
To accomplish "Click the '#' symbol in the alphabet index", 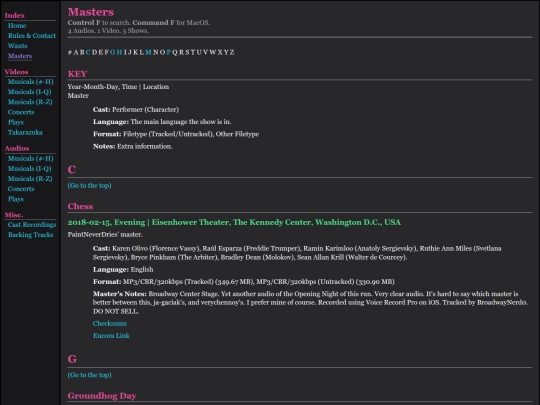I will [70, 52].
